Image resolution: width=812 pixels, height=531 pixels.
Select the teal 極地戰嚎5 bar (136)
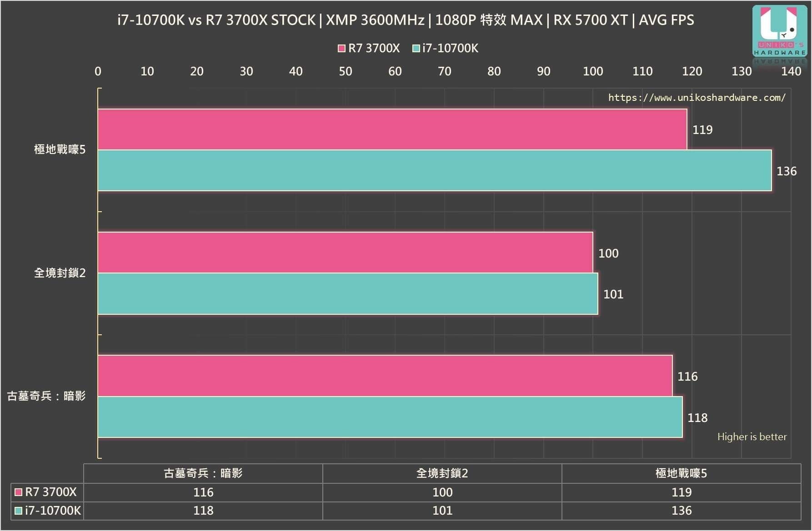pos(435,170)
